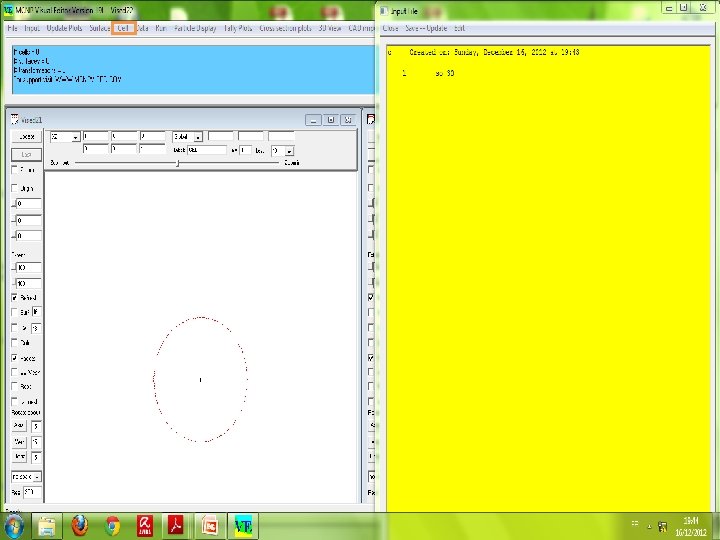The image size is (720, 540).
Task: Open PowerPoint from the taskbar
Action: pos(209,526)
